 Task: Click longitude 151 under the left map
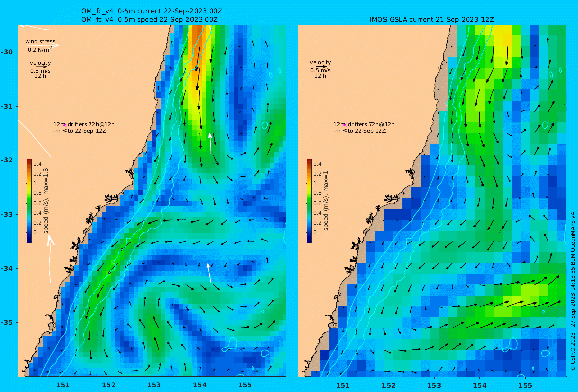pyautogui.click(x=63, y=385)
